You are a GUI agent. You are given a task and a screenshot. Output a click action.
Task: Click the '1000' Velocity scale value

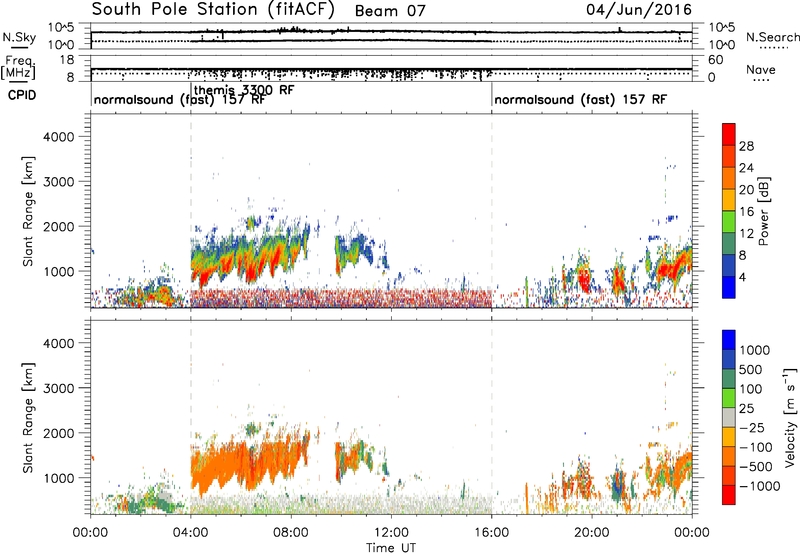pos(755,350)
